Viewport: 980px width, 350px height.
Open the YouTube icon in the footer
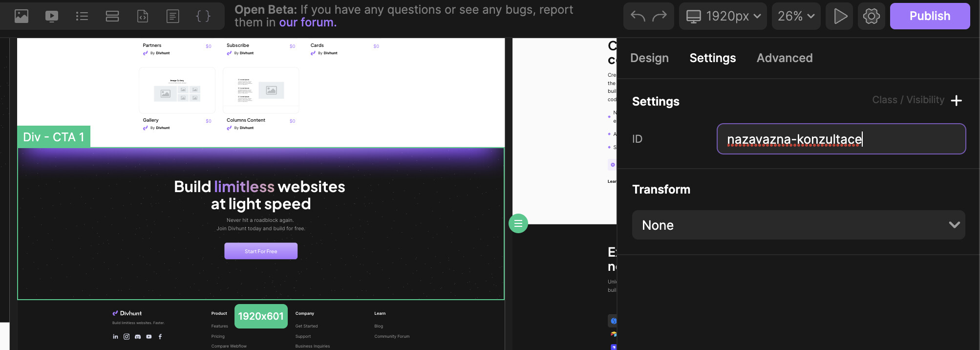click(x=149, y=336)
